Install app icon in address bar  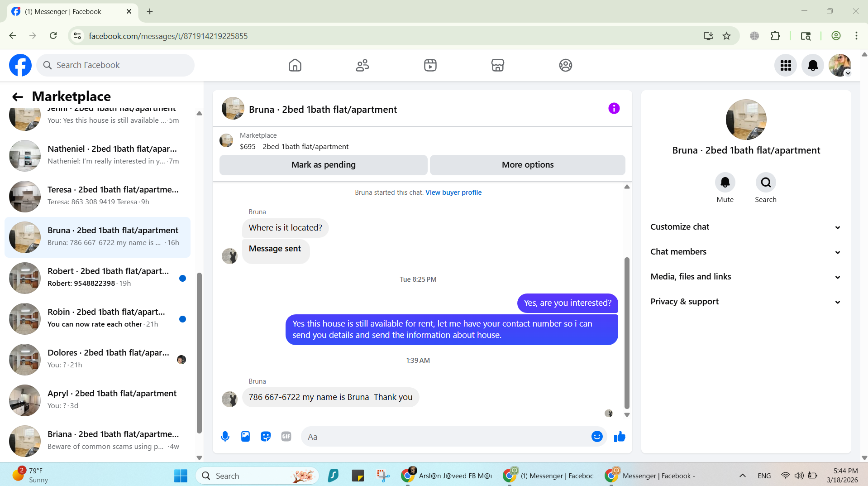pyautogui.click(x=708, y=36)
